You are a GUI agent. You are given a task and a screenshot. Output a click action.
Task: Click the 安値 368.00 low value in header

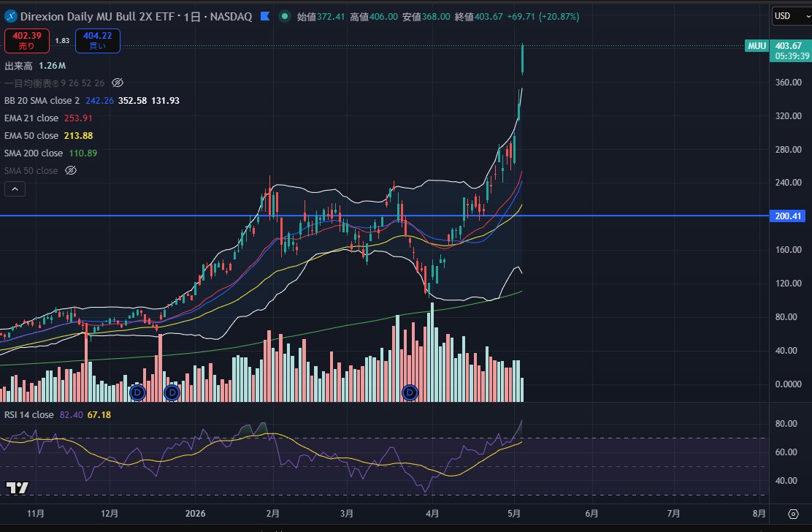tap(426, 17)
